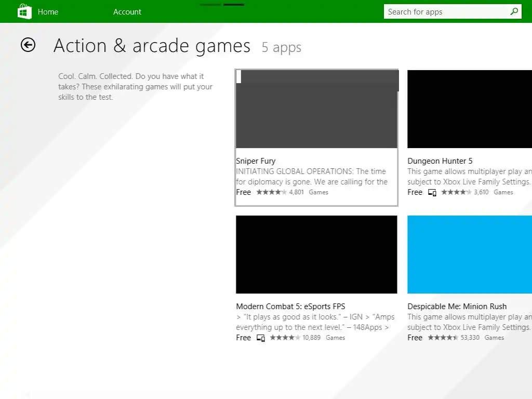The image size is (532, 399).
Task: Click the Windows Store bag icon
Action: pyautogui.click(x=24, y=11)
